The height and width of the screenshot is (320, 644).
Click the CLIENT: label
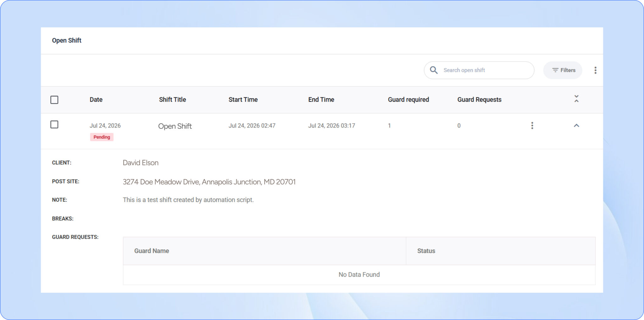(62, 163)
